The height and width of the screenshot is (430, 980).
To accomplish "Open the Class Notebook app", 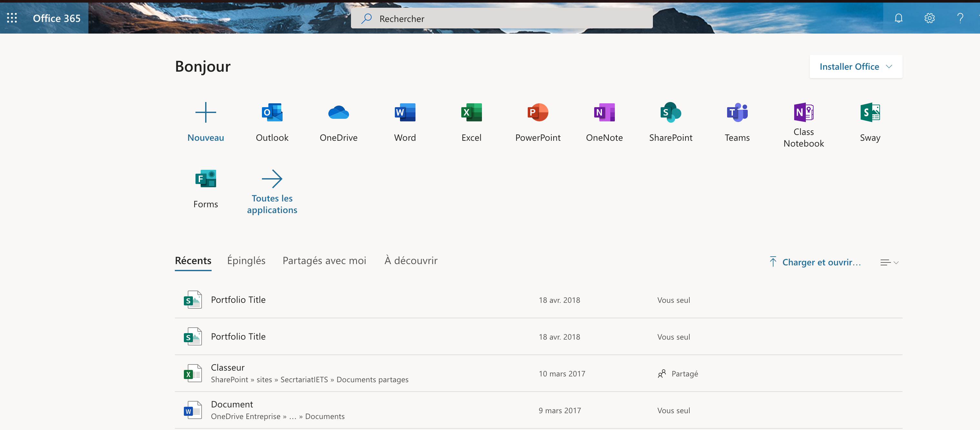I will coord(804,125).
